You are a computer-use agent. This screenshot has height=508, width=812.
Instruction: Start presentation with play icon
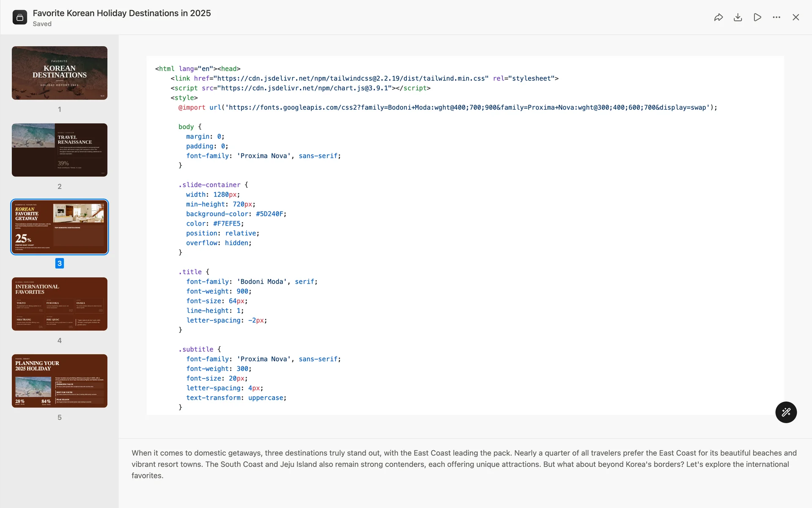point(757,17)
